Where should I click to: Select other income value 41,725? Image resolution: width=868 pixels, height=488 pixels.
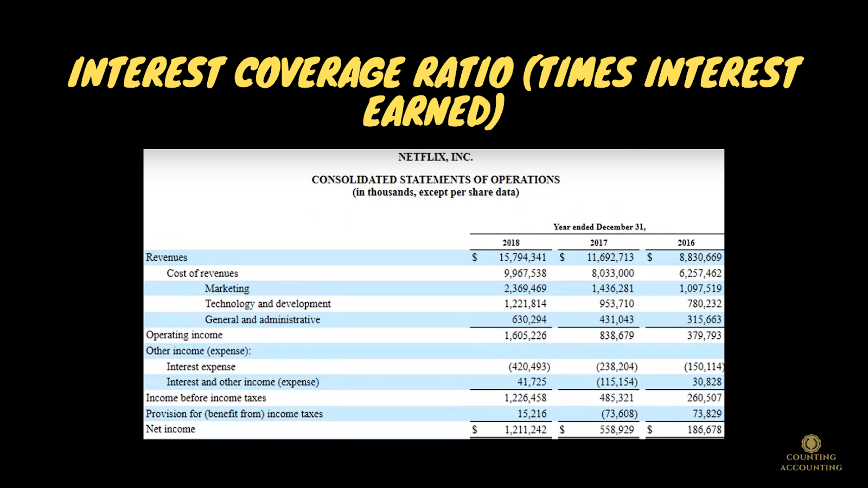(x=532, y=382)
